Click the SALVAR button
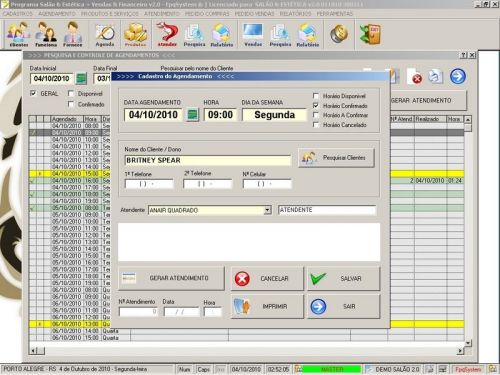500x375 pixels. [x=344, y=278]
